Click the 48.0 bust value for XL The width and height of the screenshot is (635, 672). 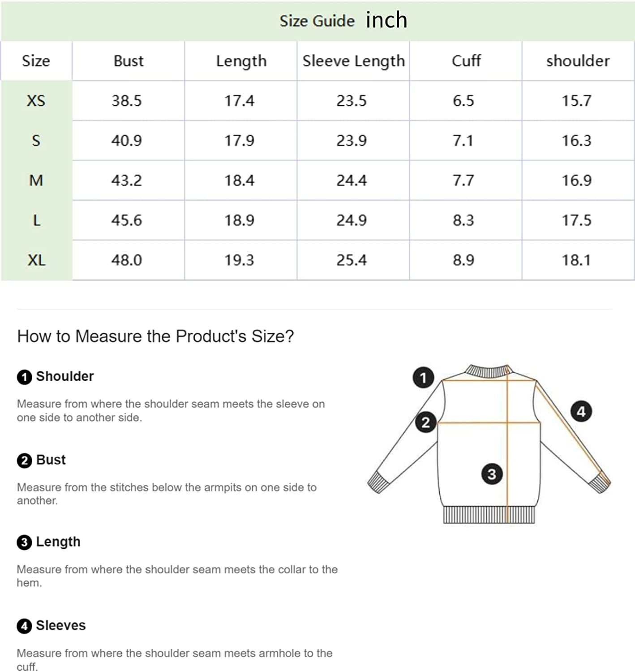click(x=127, y=260)
